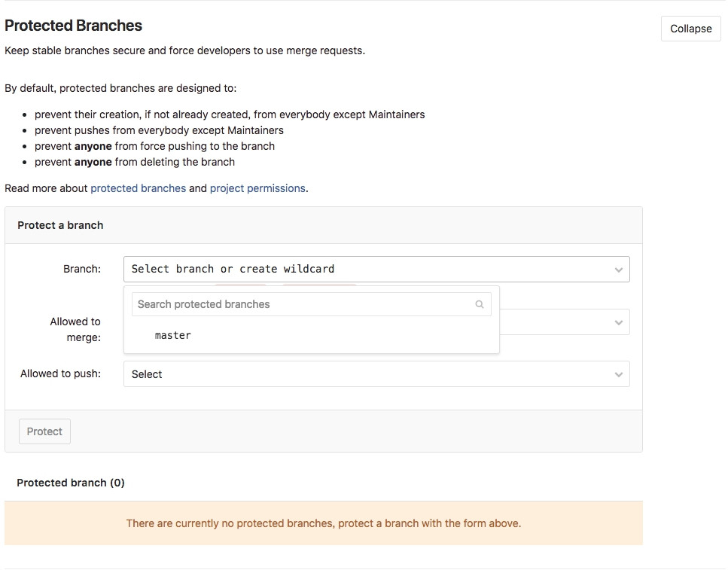Expand the 'Allowed to merge' dropdown chevron

(x=618, y=322)
